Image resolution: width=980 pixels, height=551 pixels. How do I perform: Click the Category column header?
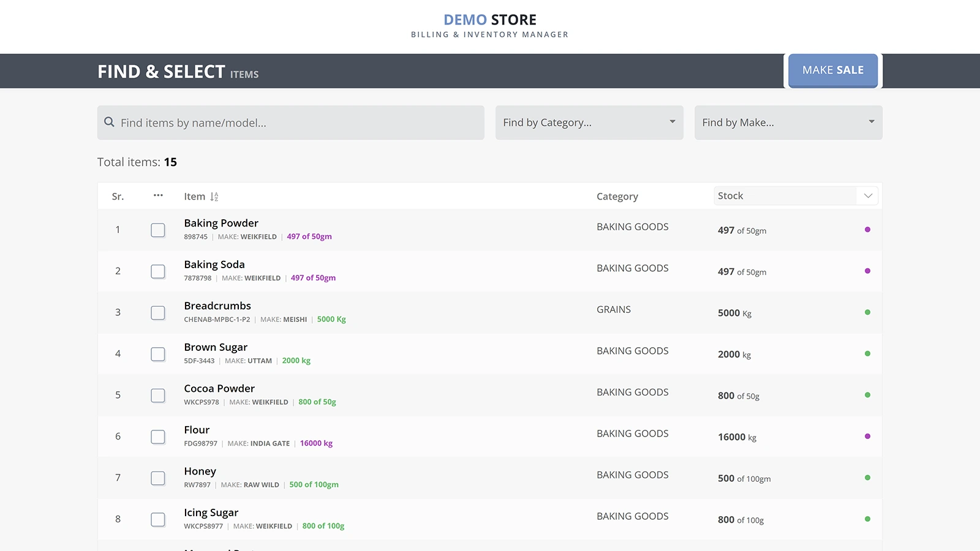tap(617, 197)
